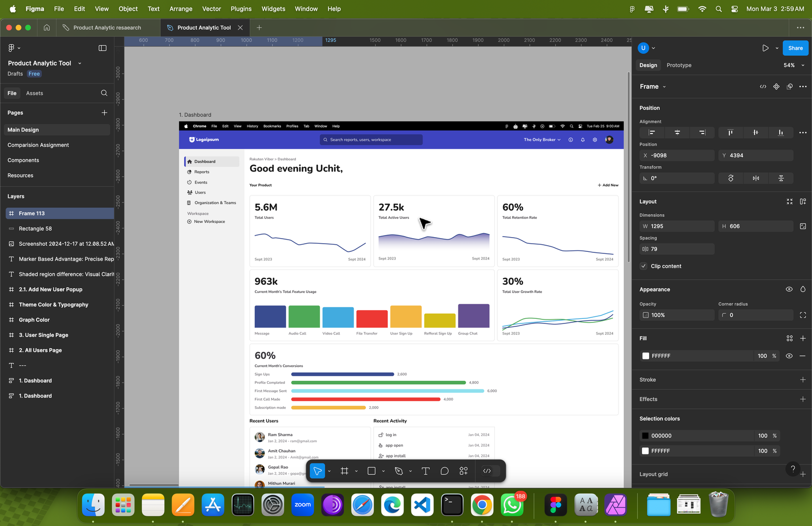Select the Pen tool in bottom toolbar
The width and height of the screenshot is (812, 526).
click(x=399, y=471)
